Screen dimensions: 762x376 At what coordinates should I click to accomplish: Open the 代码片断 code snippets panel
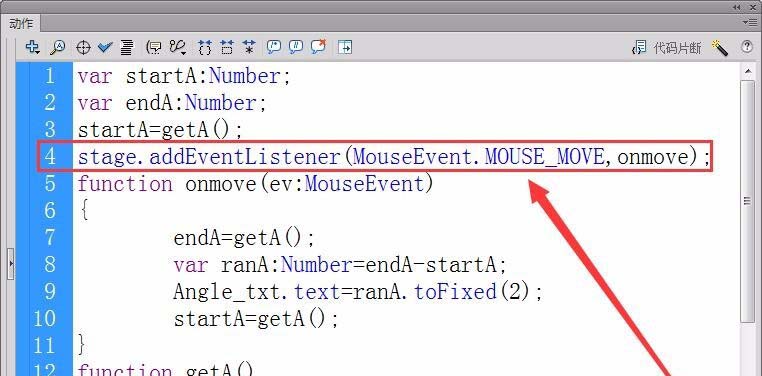(x=666, y=48)
